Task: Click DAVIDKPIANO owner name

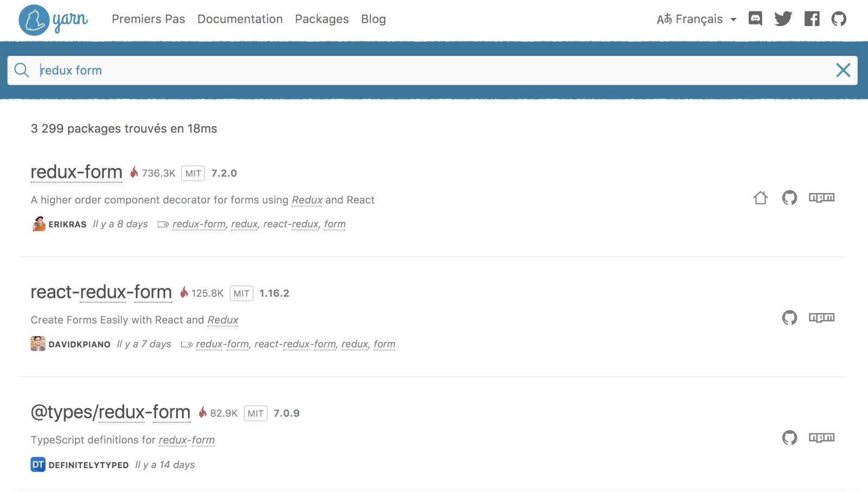Action: point(79,344)
